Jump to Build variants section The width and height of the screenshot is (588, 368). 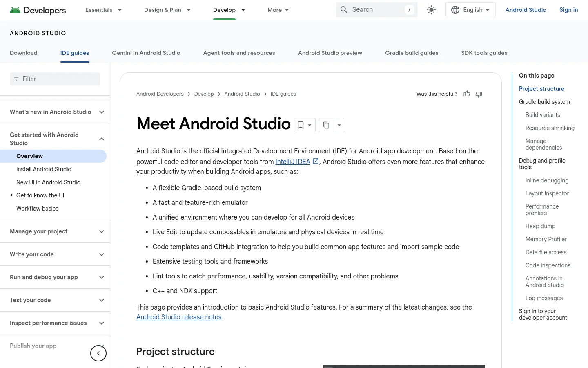tap(543, 115)
